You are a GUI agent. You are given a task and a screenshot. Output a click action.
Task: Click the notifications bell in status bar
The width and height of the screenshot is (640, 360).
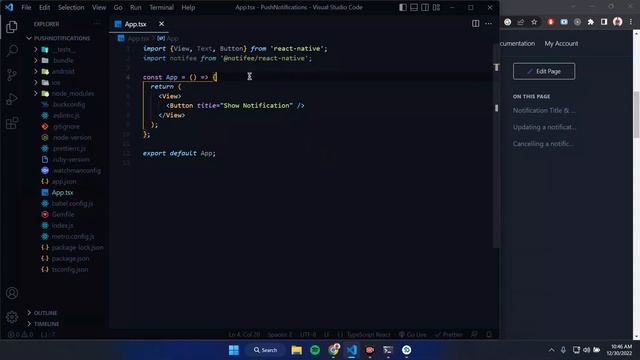coord(489,335)
